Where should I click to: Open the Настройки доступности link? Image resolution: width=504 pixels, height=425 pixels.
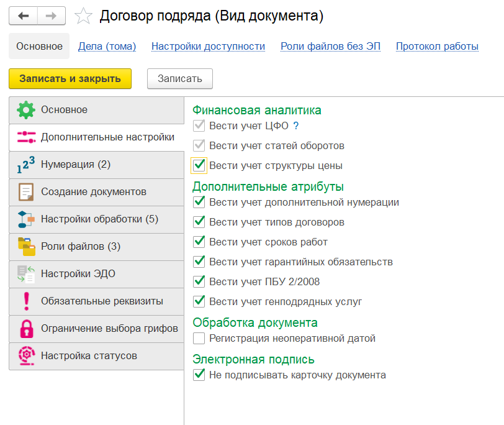[209, 47]
